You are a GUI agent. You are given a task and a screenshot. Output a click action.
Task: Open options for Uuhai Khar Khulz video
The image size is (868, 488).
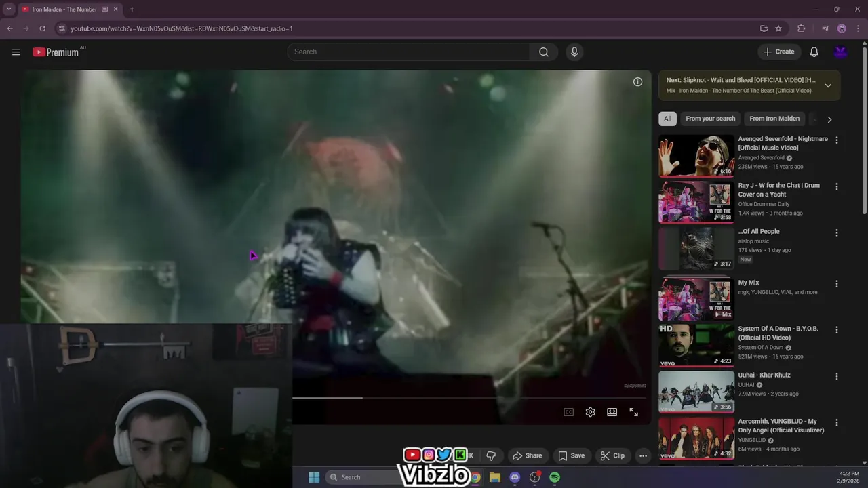[836, 376]
